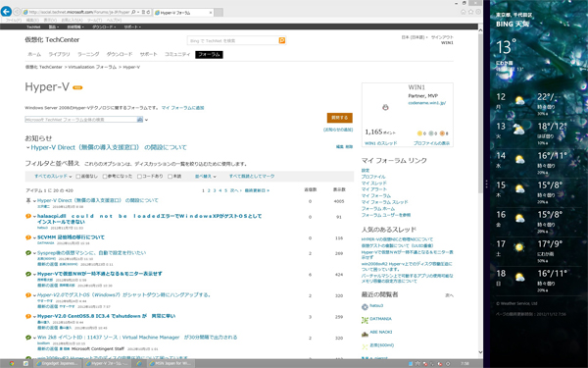The height and width of the screenshot is (368, 588).
Task: Click orange question icon beside halaacpi.dll thread
Action: coord(28,216)
